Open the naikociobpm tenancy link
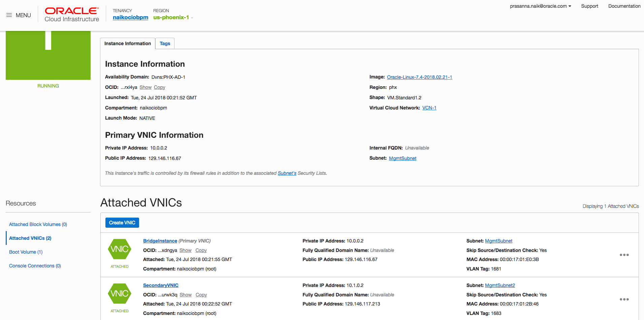Viewport: 644px width, 320px height. 130,18
